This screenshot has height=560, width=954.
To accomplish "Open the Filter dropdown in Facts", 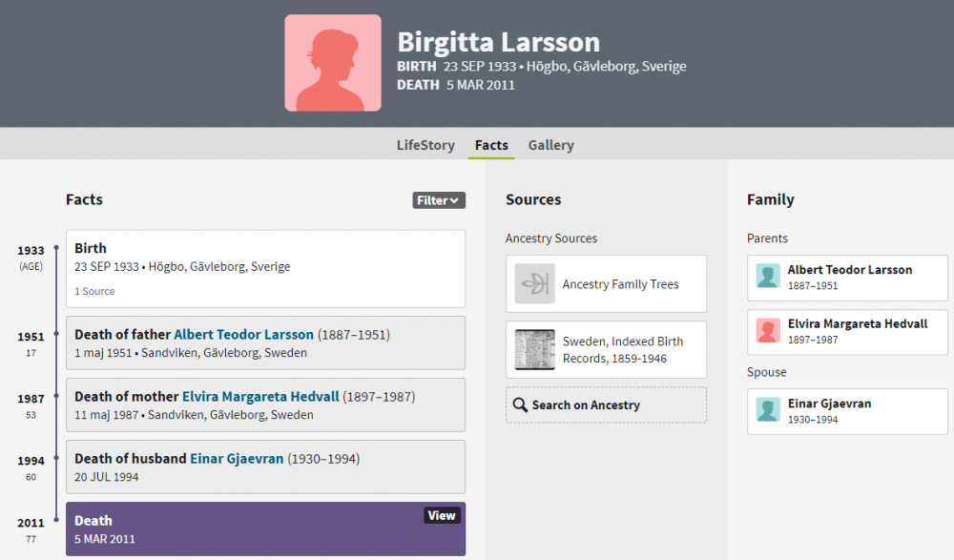I will pos(439,200).
